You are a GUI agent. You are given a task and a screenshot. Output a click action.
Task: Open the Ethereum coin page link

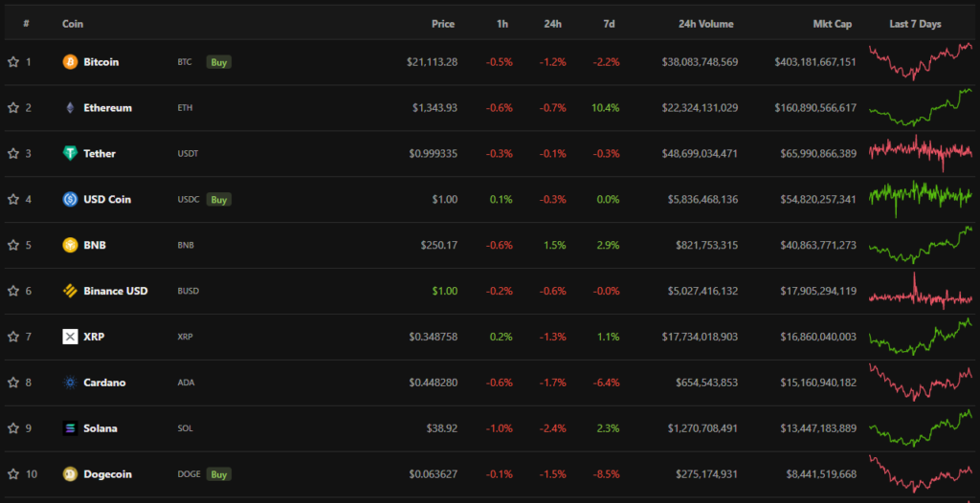pos(107,108)
